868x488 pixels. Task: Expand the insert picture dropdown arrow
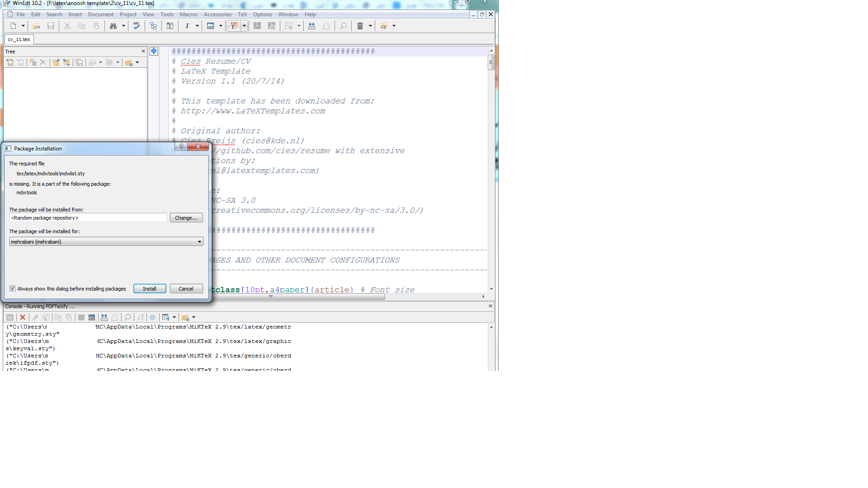coord(221,26)
